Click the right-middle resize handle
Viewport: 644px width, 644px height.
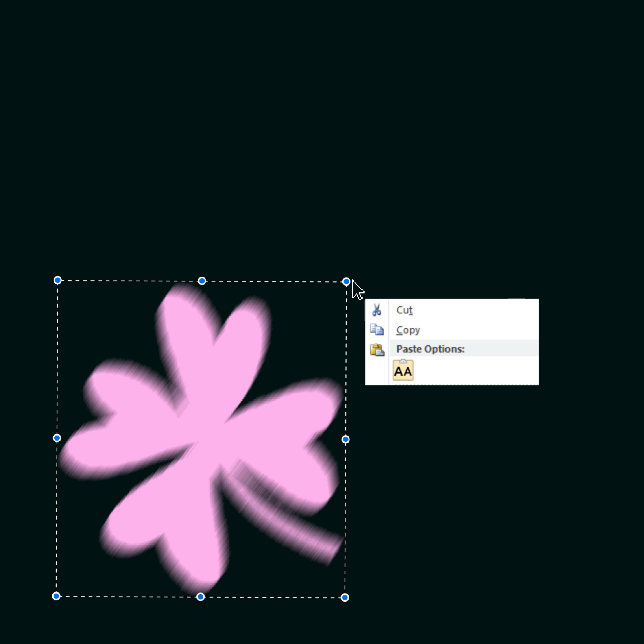345,440
